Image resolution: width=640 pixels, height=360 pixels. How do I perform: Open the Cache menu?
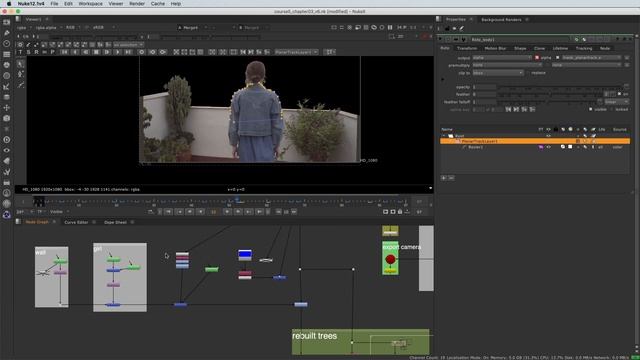coord(158,4)
